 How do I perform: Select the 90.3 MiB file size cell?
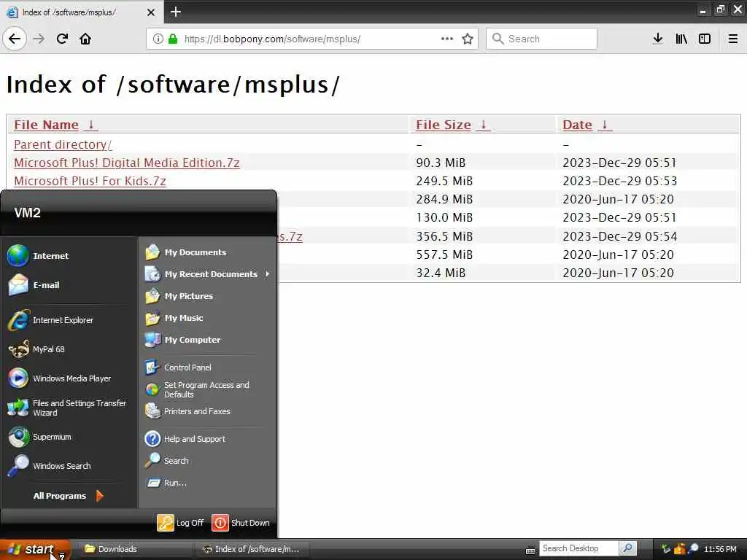coord(441,163)
